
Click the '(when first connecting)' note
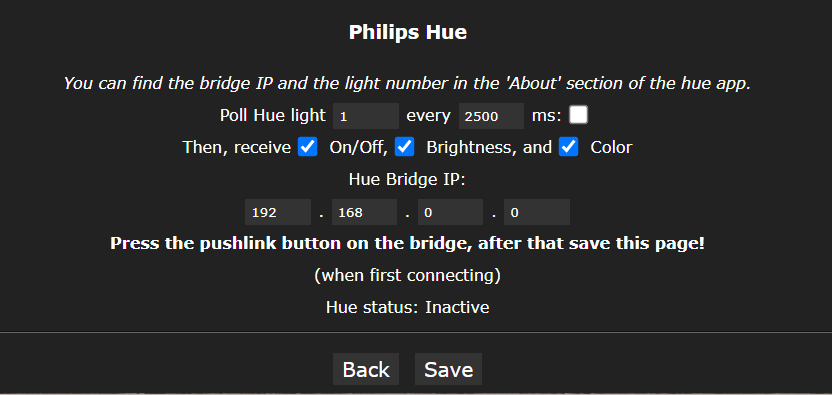point(408,276)
